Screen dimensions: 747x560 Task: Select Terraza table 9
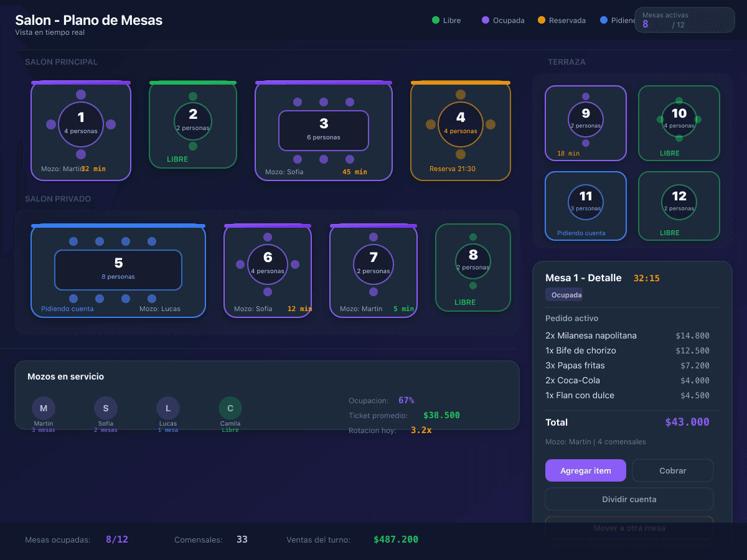click(586, 119)
